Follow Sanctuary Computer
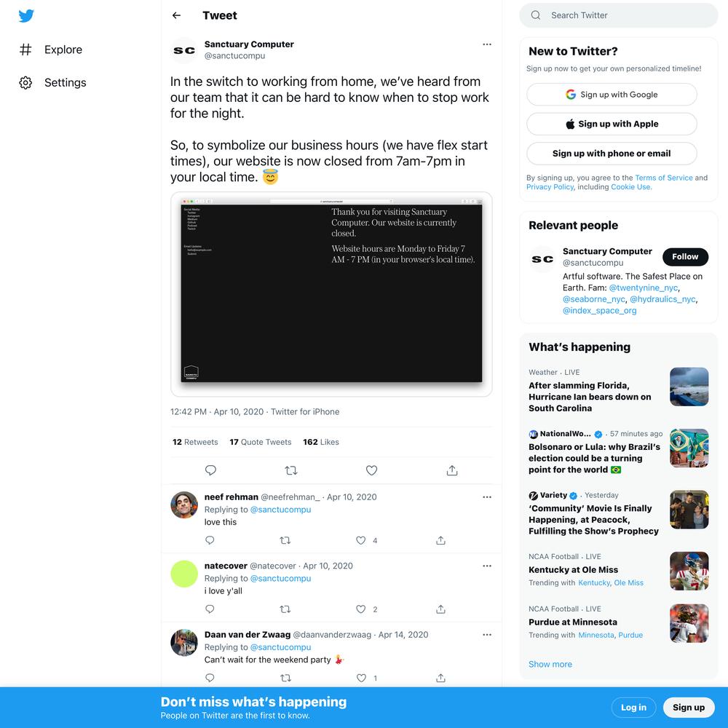The width and height of the screenshot is (728, 728). tap(685, 257)
